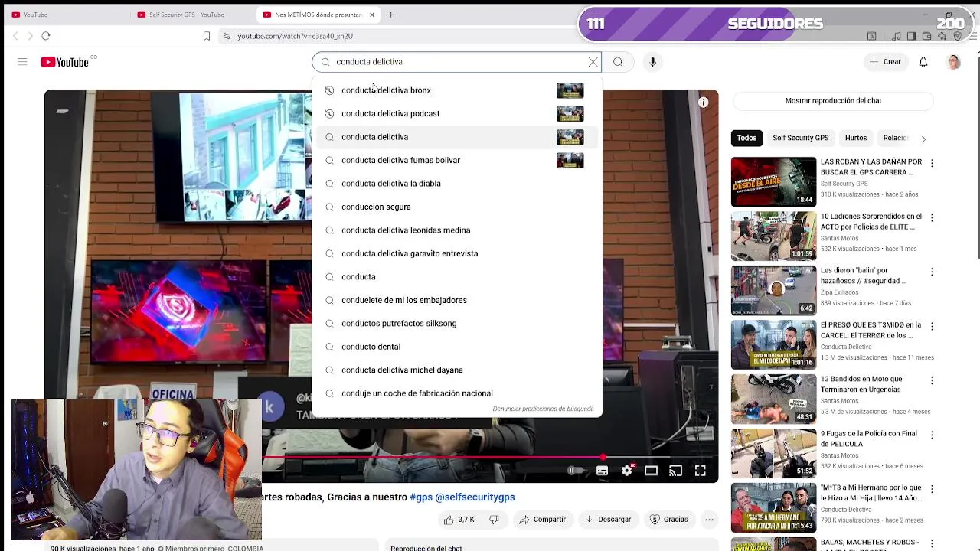The width and height of the screenshot is (980, 551).
Task: Open options for 13 Bandidos en Moto video
Action: (932, 380)
